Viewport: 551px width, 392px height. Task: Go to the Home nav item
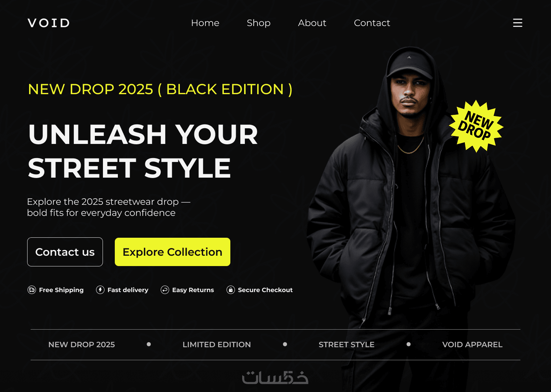[x=205, y=23]
